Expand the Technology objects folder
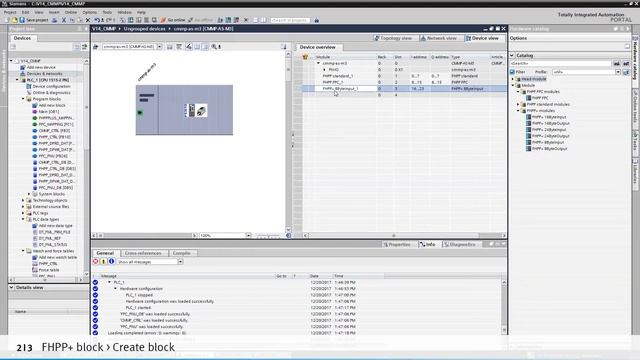This screenshot has height=360, width=640. (x=23, y=200)
